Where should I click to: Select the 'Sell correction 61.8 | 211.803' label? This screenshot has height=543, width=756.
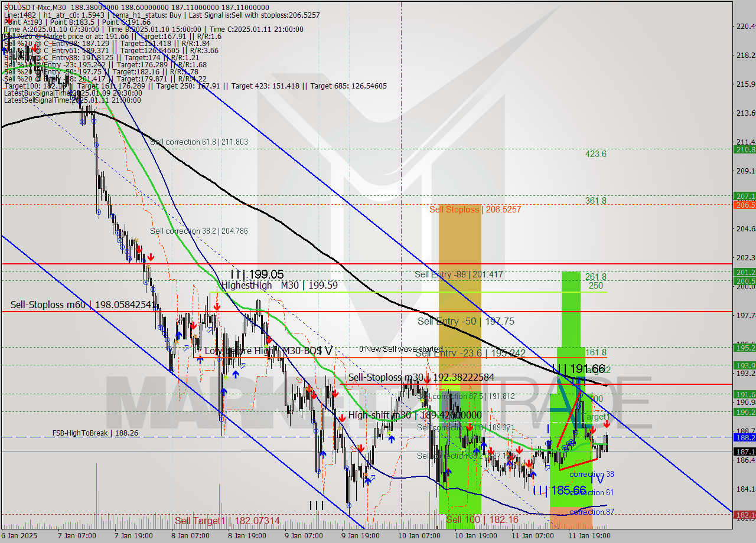(x=199, y=142)
